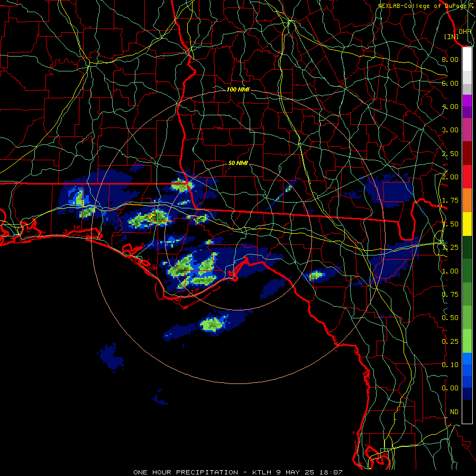Image resolution: width=476 pixels, height=476 pixels.
Task: Click the 100 NMI range ring label
Action: 238,89
